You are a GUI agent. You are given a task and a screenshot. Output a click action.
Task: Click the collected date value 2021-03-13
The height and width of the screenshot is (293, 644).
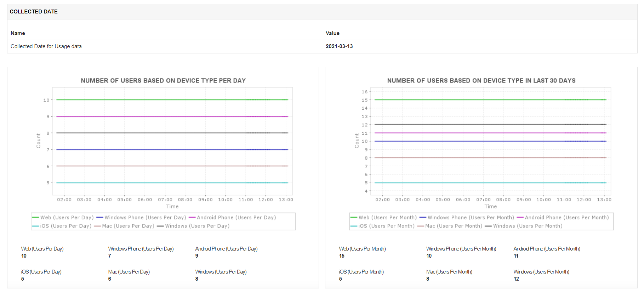[x=339, y=46]
